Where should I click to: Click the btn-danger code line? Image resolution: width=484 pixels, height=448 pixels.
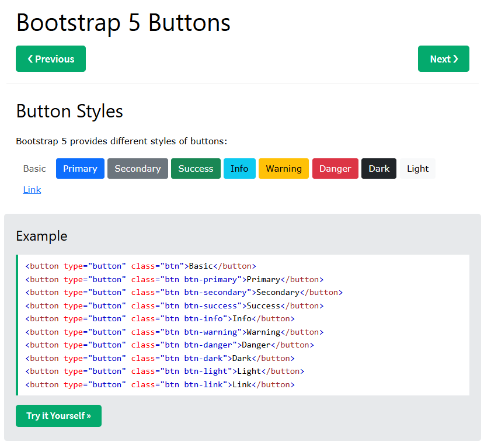pos(169,345)
